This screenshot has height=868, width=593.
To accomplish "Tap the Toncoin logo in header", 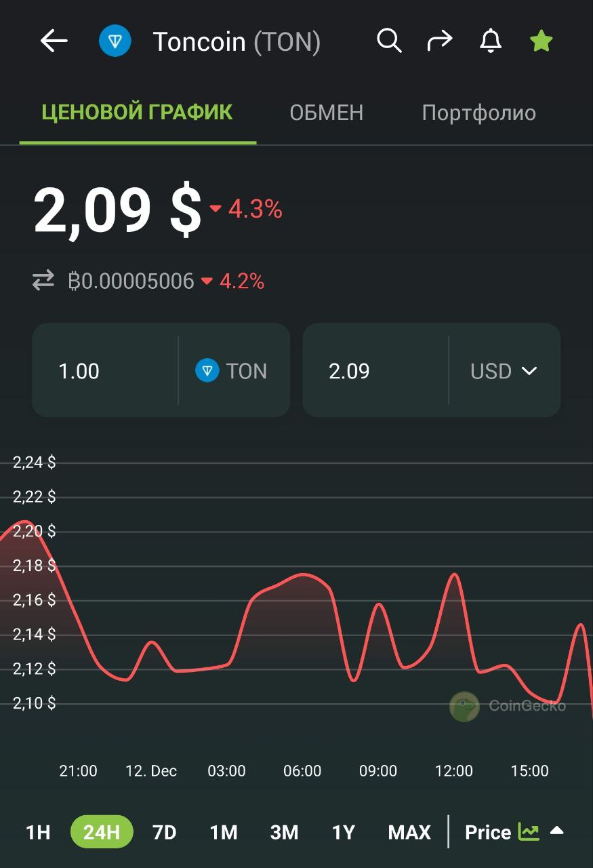I will click(115, 41).
